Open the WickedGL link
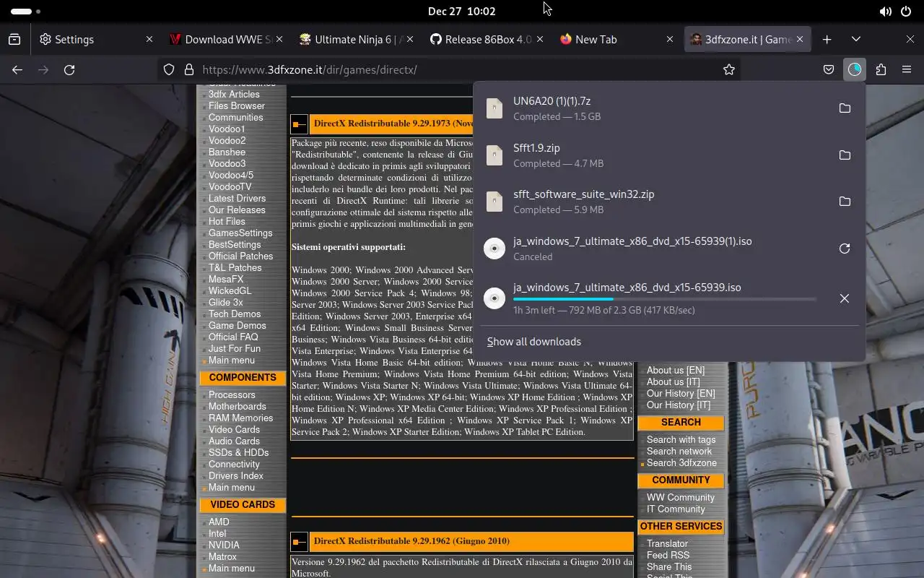The width and height of the screenshot is (924, 578). coord(230,291)
